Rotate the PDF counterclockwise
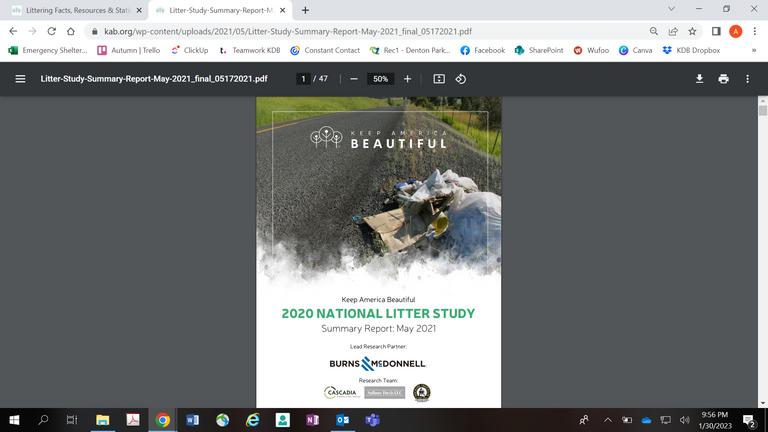Screen dimensions: 768x432 [x=460, y=79]
